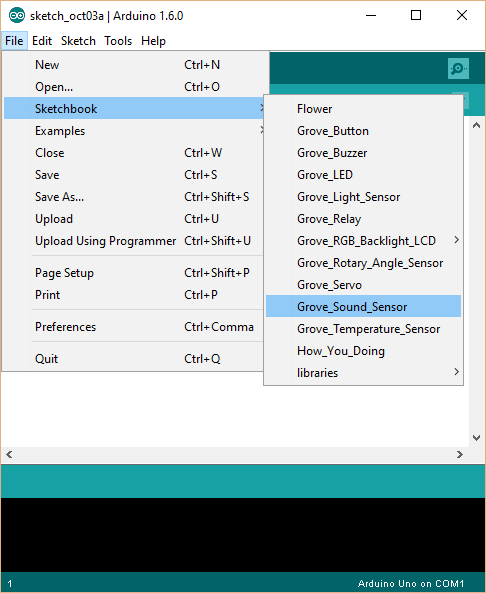Click the Arduino logo in title bar
This screenshot has height=593, width=486.
[17, 16]
